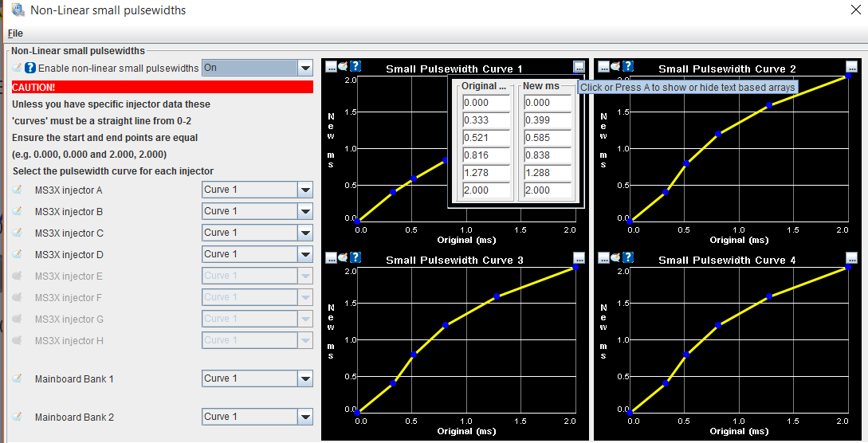
Task: Click the note icon beside MS3X injector A
Action: point(18,190)
